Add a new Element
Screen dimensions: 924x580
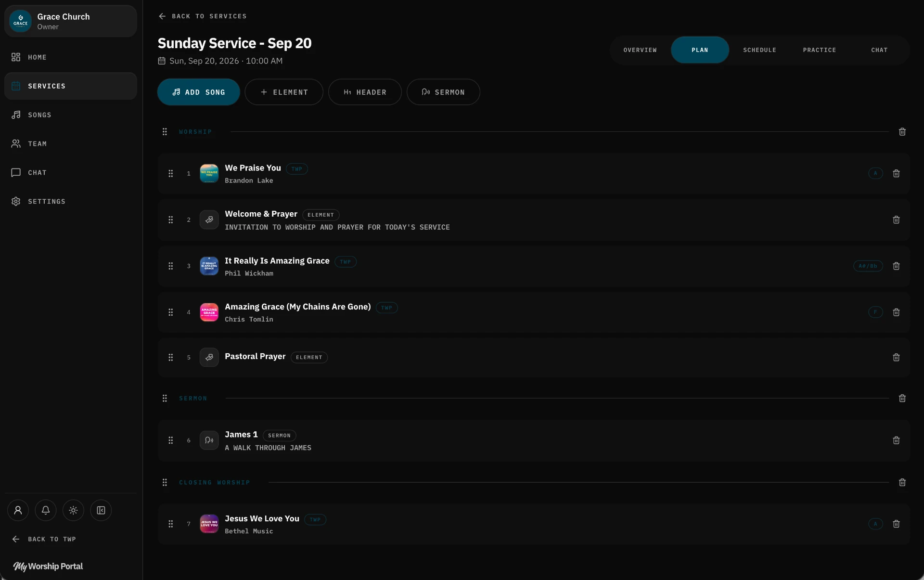coord(284,92)
